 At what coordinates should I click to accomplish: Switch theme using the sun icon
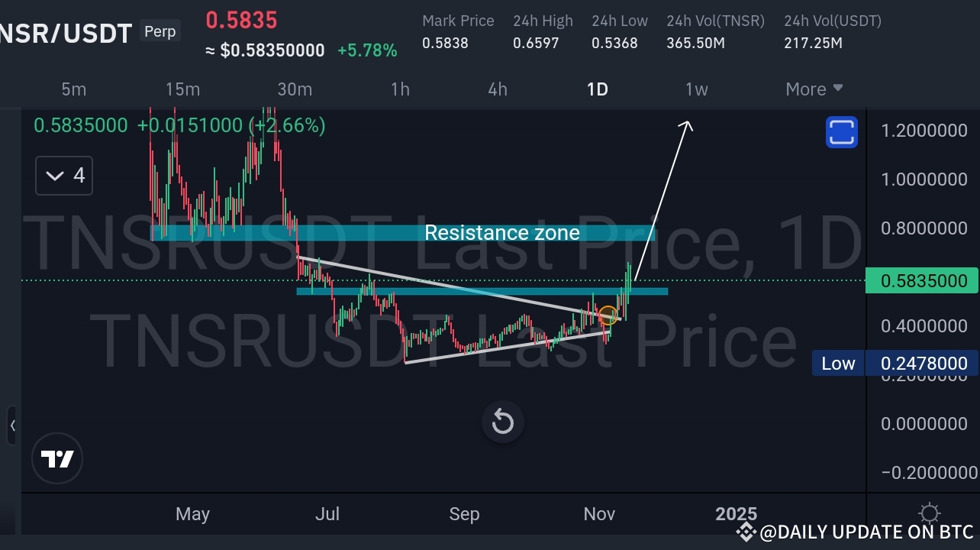[x=929, y=513]
